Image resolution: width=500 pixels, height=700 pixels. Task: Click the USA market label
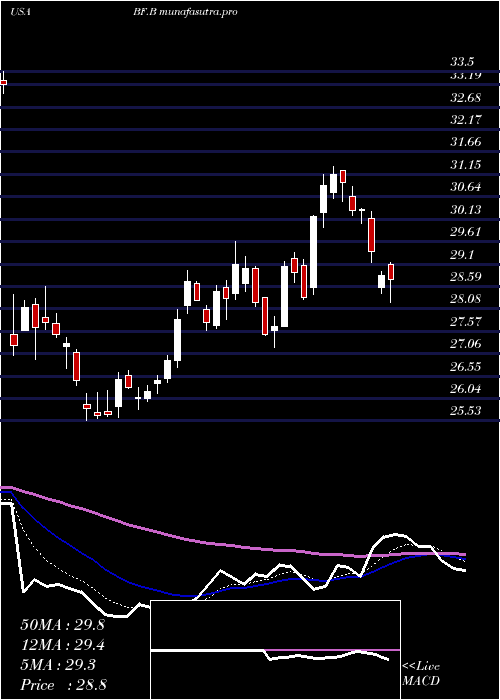coord(20,12)
